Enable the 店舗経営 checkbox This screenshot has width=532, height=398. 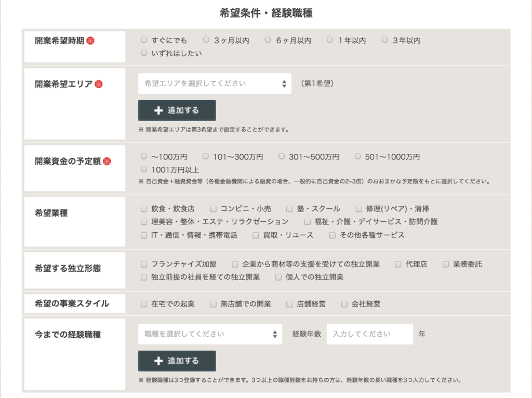289,304
